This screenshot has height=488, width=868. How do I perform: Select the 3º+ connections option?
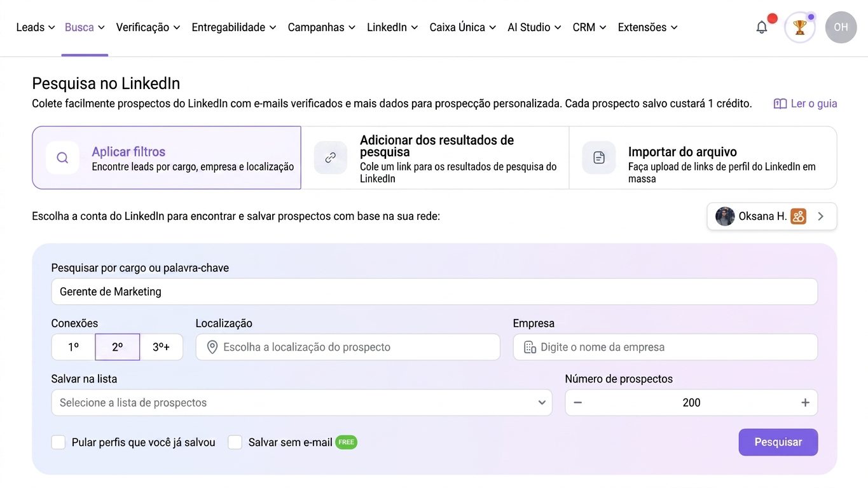[161, 347]
